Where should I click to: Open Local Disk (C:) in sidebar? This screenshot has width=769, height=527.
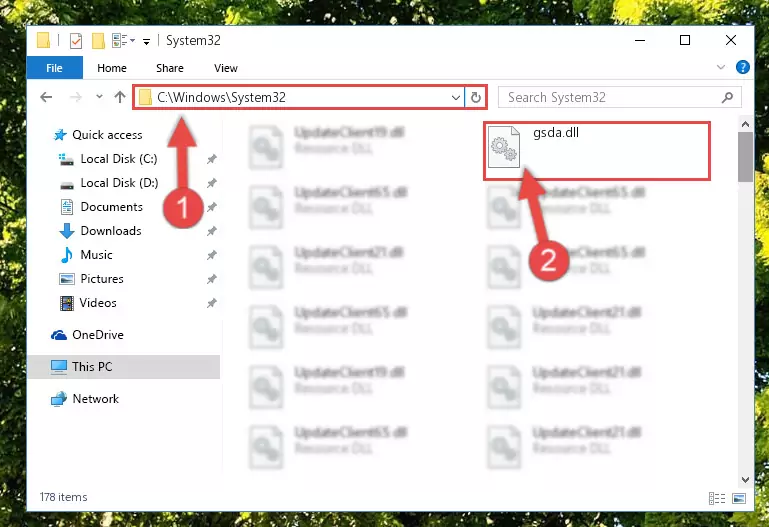[119, 159]
